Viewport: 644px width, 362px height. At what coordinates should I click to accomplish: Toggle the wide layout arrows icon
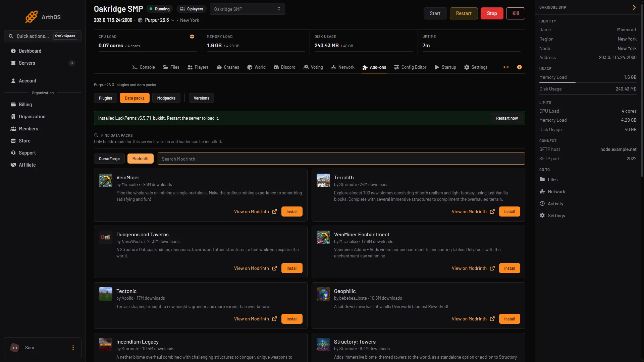tap(506, 67)
